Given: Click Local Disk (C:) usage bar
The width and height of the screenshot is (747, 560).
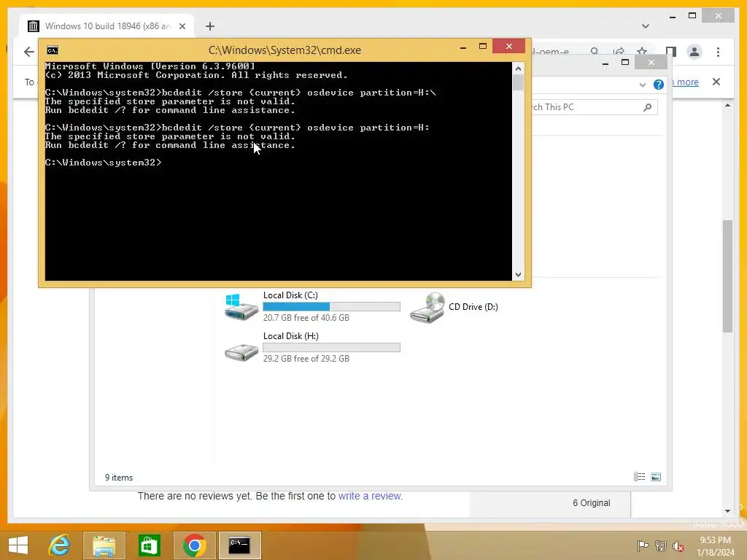Looking at the screenshot, I should (332, 307).
